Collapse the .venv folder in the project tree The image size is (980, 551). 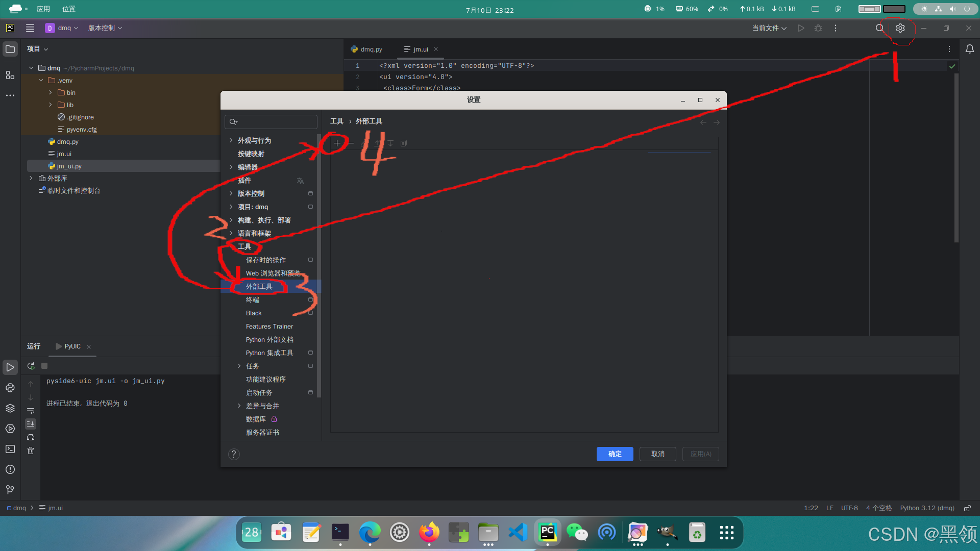tap(41, 80)
